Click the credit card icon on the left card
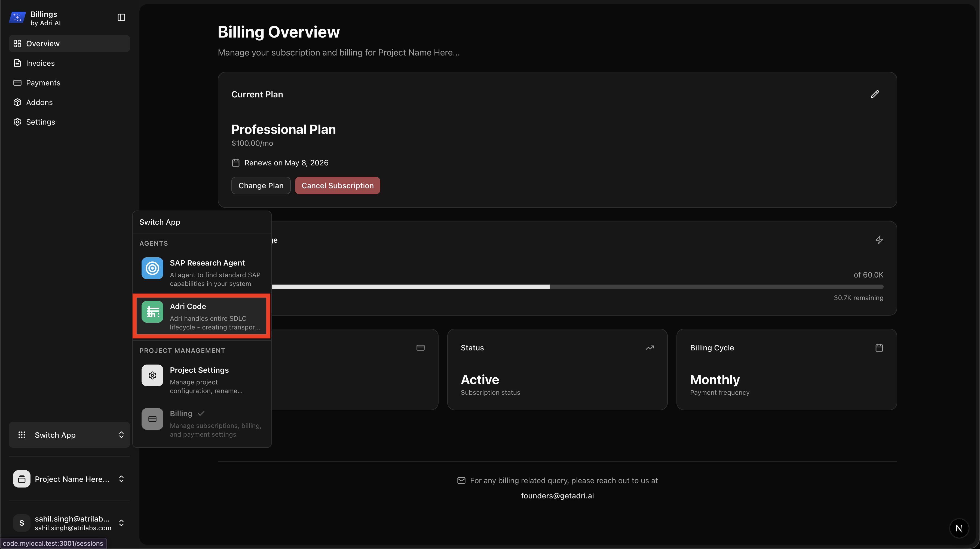This screenshot has width=980, height=549. click(x=421, y=347)
